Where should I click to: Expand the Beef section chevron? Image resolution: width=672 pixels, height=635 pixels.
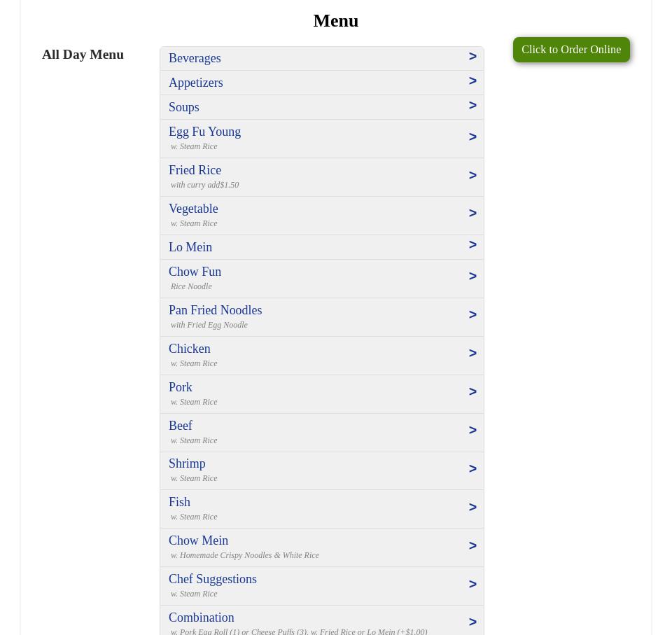[x=472, y=431]
